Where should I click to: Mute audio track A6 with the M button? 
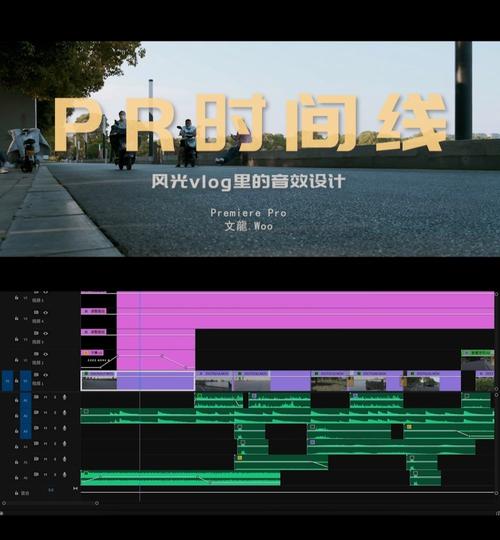tap(45, 475)
